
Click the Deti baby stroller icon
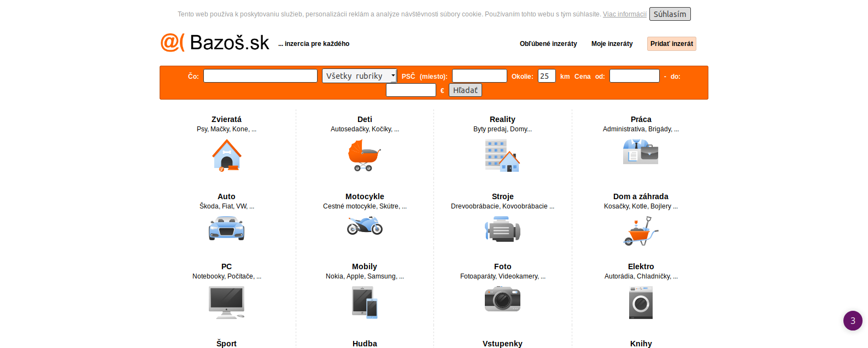coord(365,155)
